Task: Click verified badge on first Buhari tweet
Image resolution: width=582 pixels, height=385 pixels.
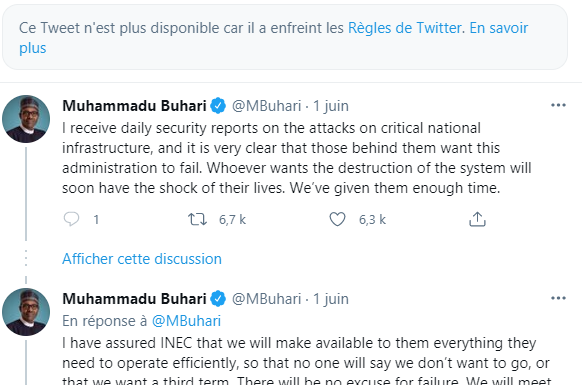Action: tap(218, 106)
